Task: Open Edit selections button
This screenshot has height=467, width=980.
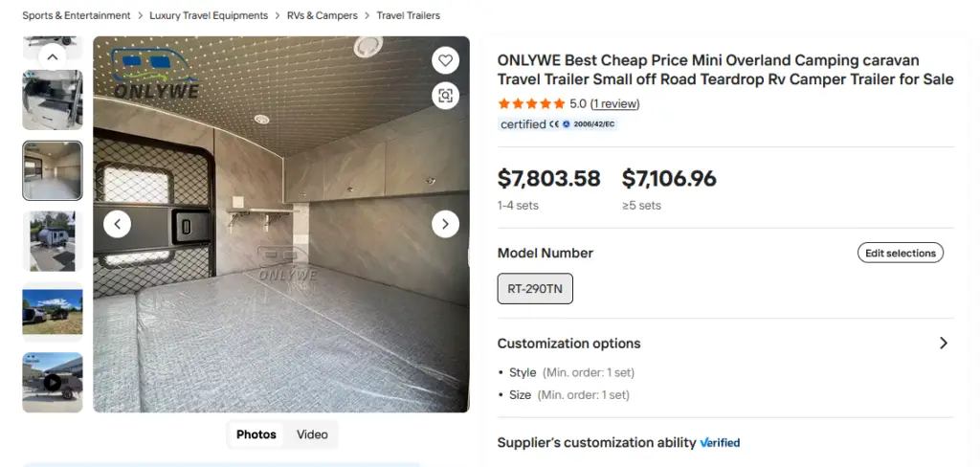Action: [900, 253]
